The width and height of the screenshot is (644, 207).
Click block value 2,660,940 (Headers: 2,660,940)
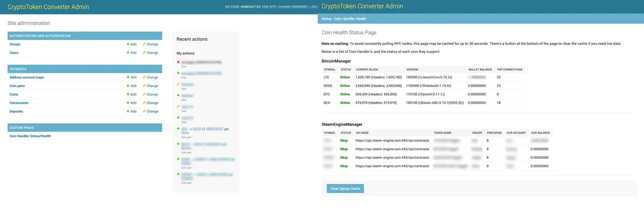[378, 86]
